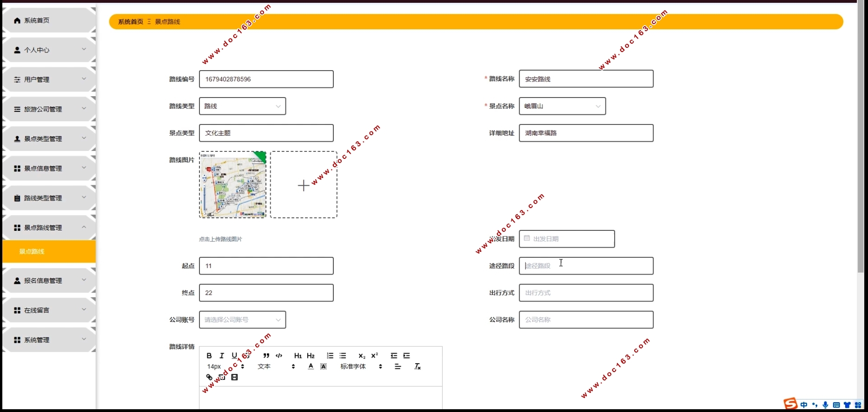Focus the 景点类型 input field

pyautogui.click(x=266, y=133)
